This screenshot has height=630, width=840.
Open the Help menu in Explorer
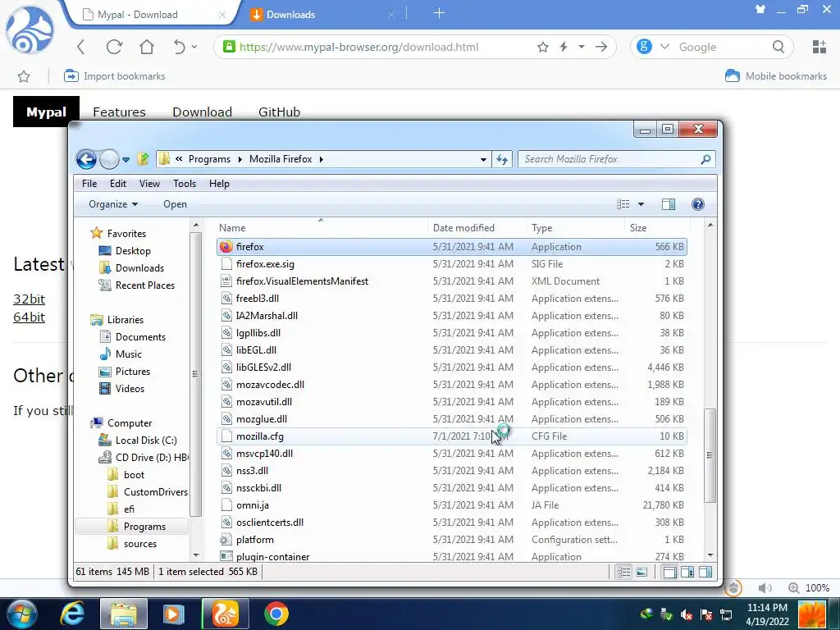219,184
